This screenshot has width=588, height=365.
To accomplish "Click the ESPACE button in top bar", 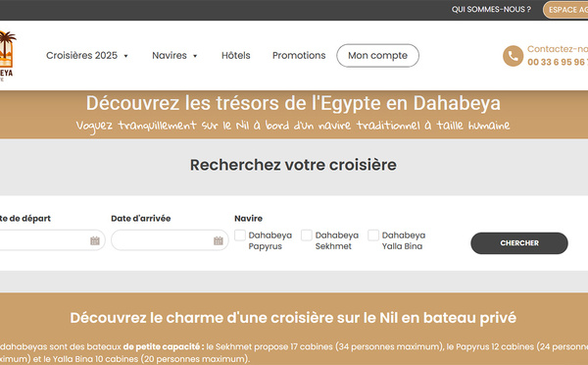I will (565, 10).
